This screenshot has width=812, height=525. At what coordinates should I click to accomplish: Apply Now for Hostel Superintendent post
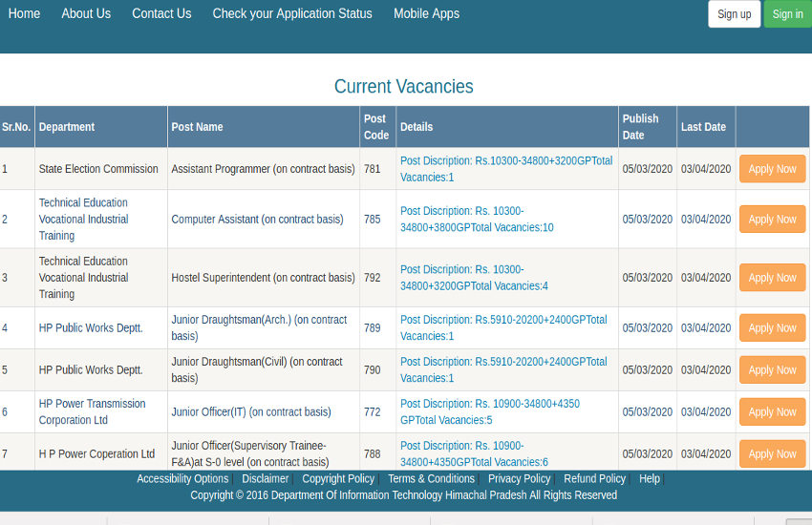pos(772,278)
